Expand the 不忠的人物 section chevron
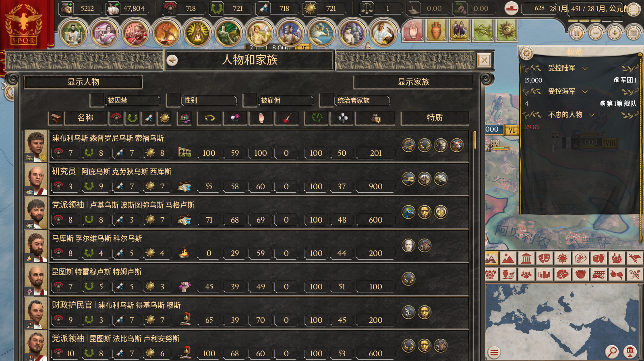 click(x=592, y=115)
